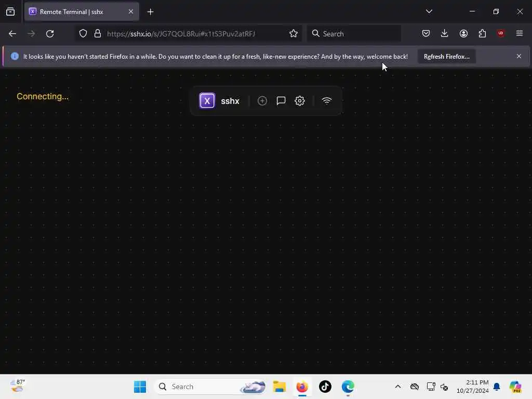Open TikTok from the taskbar
The width and height of the screenshot is (532, 399).
tap(325, 387)
